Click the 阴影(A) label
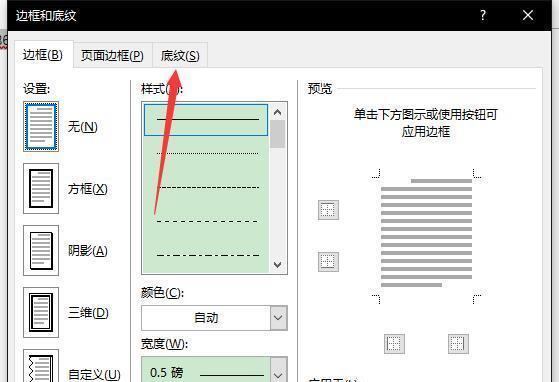The height and width of the screenshot is (382, 559). (88, 251)
